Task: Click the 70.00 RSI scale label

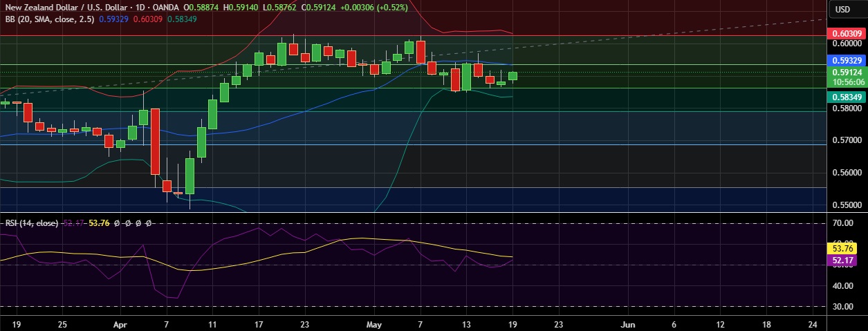Action: point(842,224)
